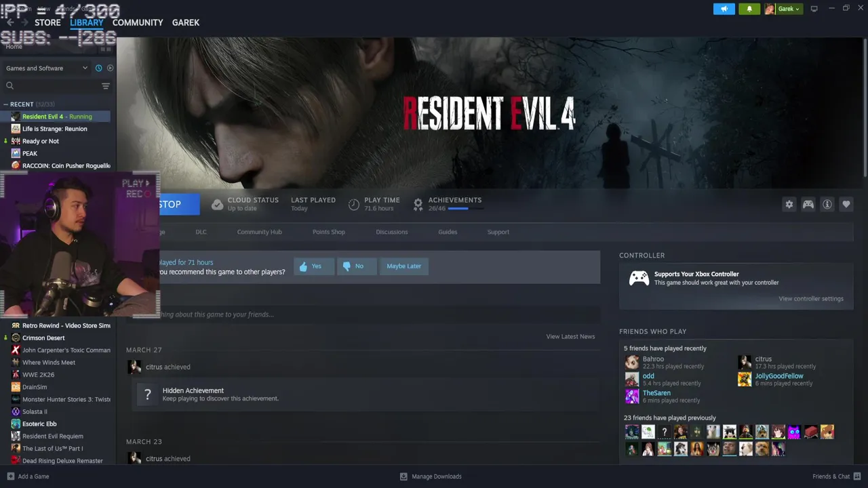
Task: Click PEAK game icon in sidebar
Action: (16, 153)
